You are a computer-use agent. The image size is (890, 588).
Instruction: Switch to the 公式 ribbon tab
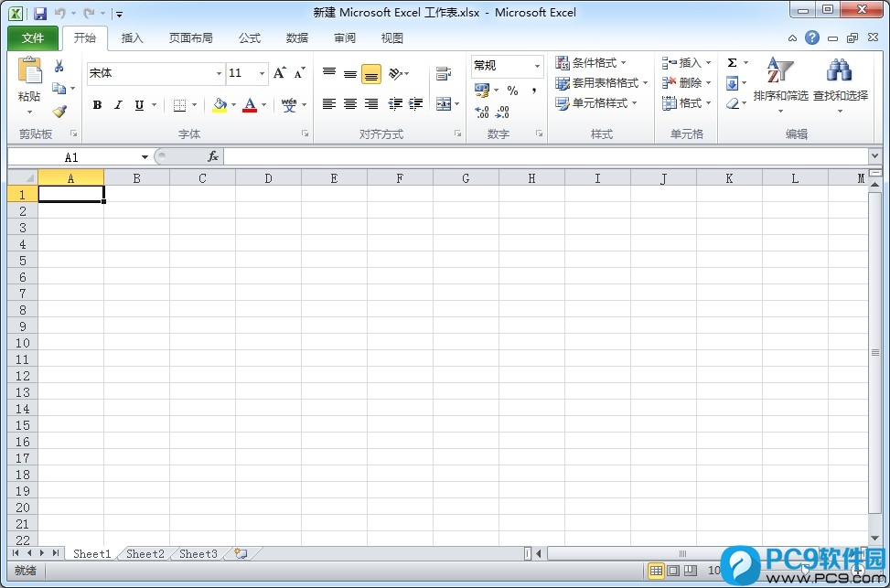click(x=250, y=38)
